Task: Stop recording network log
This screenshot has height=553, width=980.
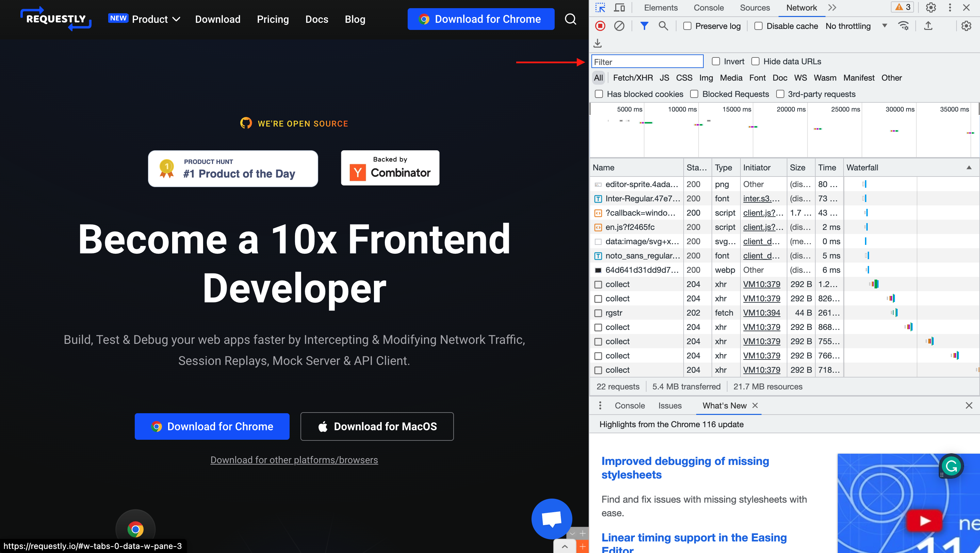Action: (600, 26)
